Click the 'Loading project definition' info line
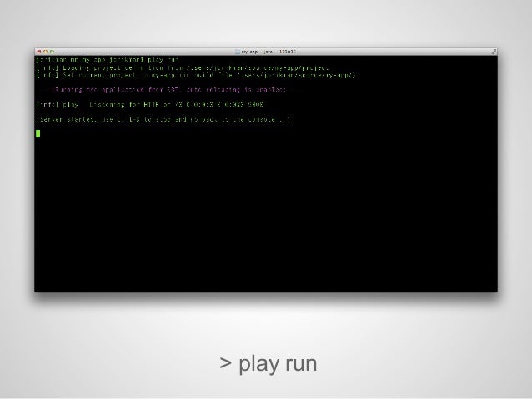 tap(183, 67)
